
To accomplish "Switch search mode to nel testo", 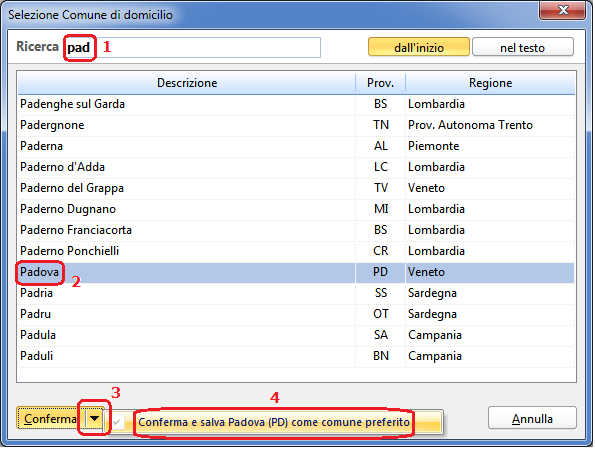I will coord(523,47).
